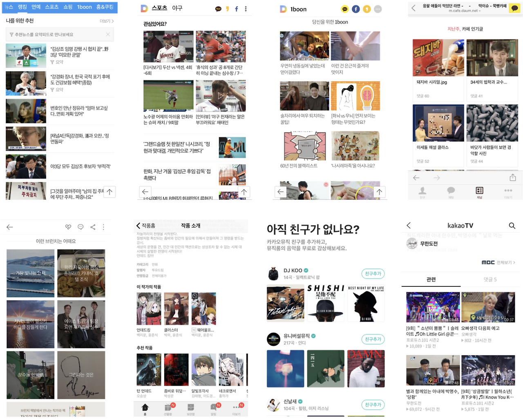Open the 채팅 chat bubble icon

(451, 191)
